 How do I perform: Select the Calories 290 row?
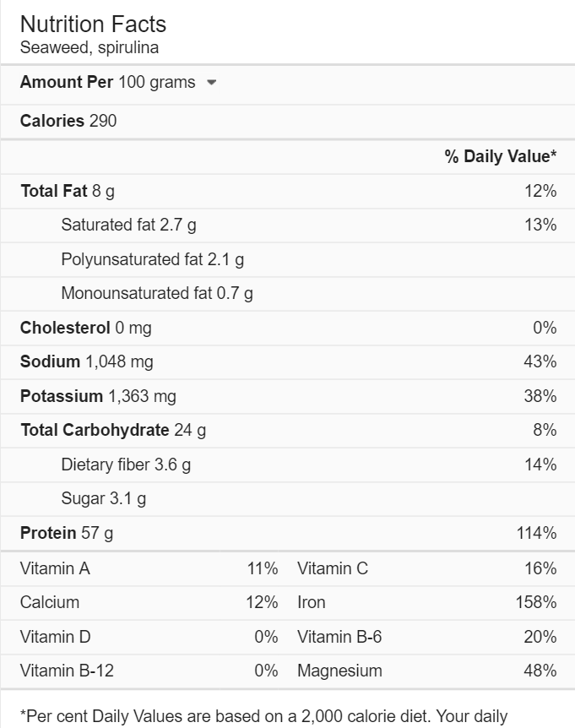(288, 121)
